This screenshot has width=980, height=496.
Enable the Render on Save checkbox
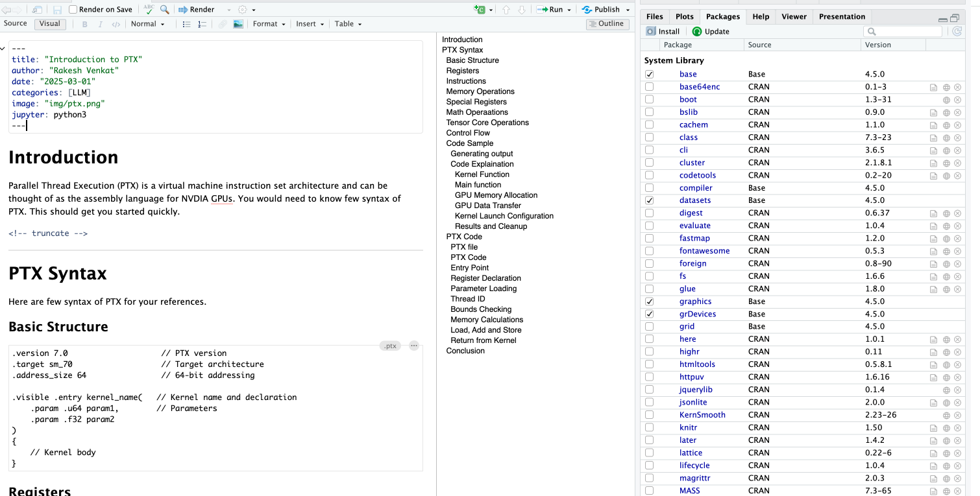click(x=73, y=10)
